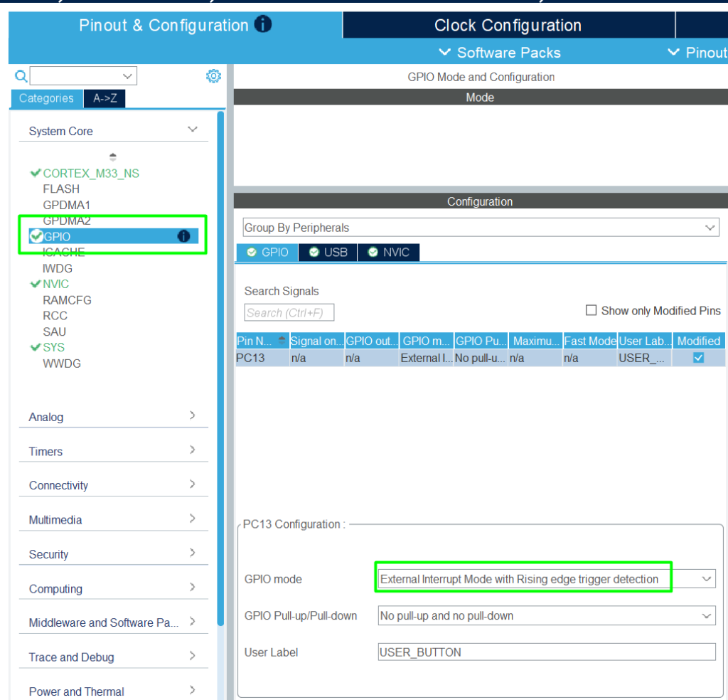Open the GPIO mode dropdown
This screenshot has height=700, width=728.
tap(706, 579)
